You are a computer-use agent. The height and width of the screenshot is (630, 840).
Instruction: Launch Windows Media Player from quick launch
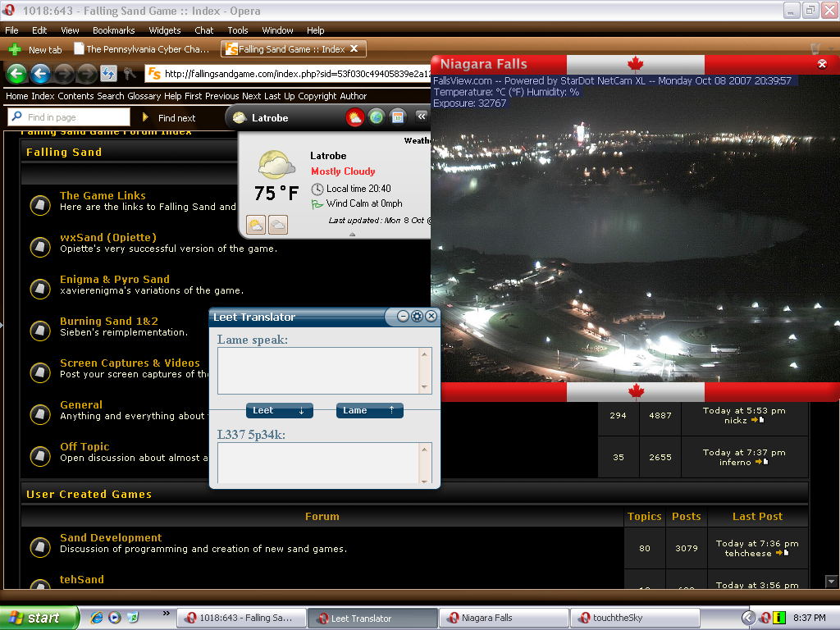pos(115,618)
